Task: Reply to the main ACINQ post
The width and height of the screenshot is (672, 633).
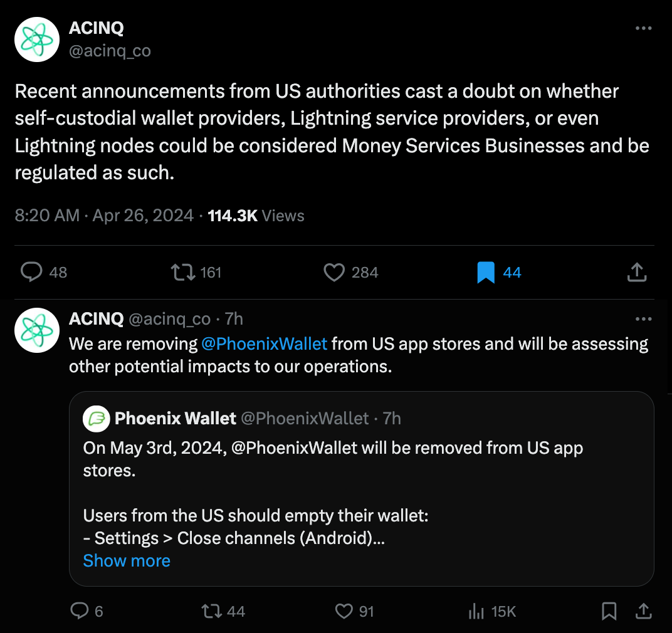Action: click(31, 272)
